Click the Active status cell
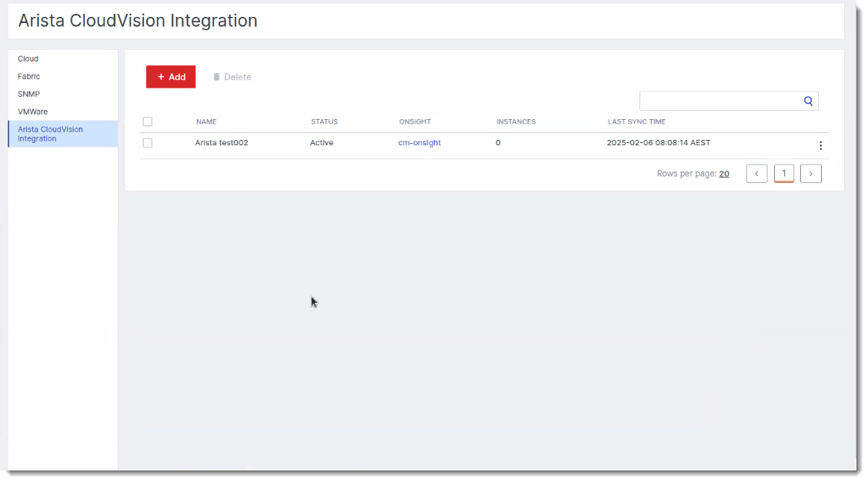 [x=322, y=143]
